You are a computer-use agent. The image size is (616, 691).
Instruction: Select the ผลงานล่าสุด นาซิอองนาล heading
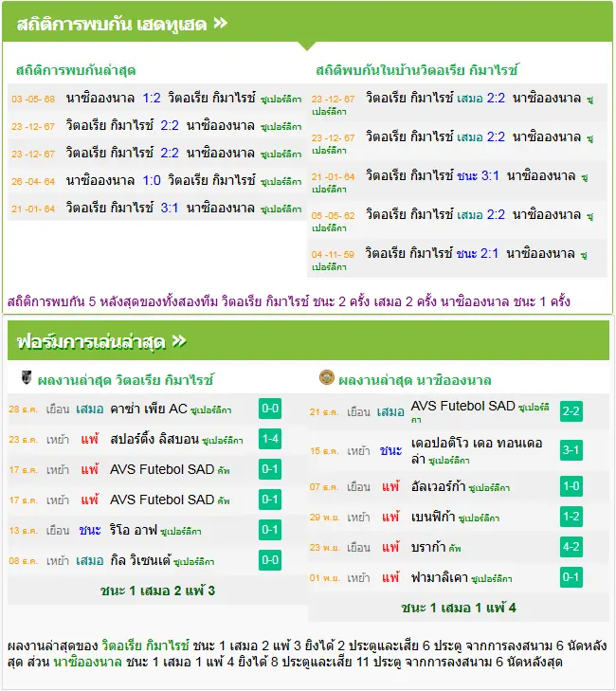415,380
